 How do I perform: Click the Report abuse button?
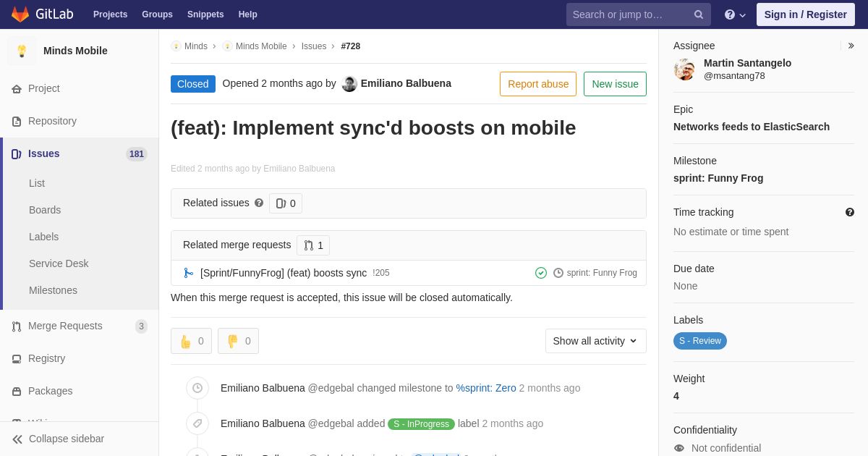coord(537,84)
